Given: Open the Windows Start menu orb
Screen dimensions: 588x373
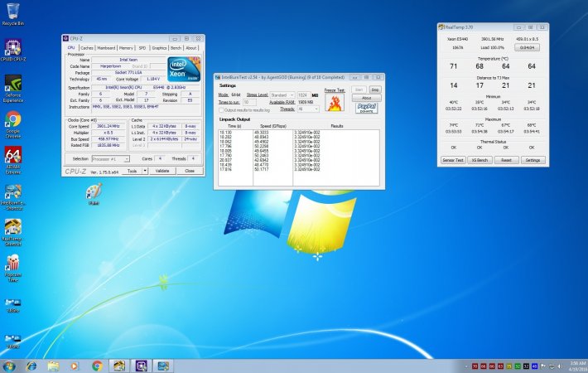Looking at the screenshot, I should click(9, 366).
